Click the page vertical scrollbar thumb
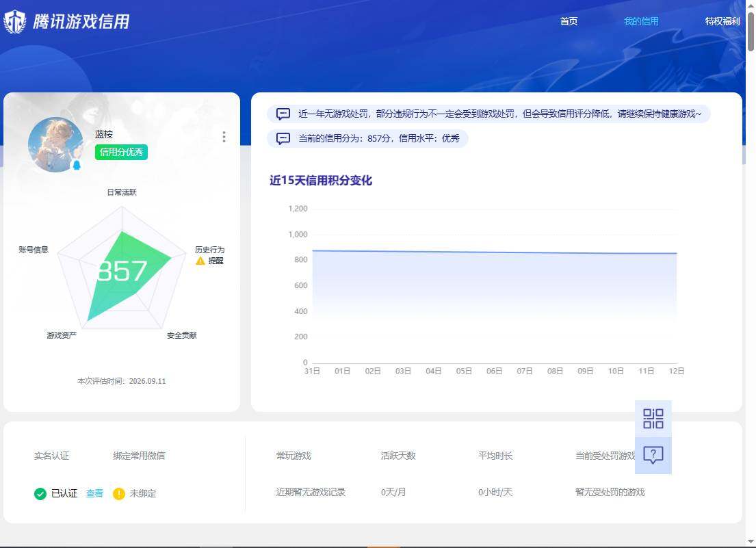756x548 pixels. [x=751, y=30]
